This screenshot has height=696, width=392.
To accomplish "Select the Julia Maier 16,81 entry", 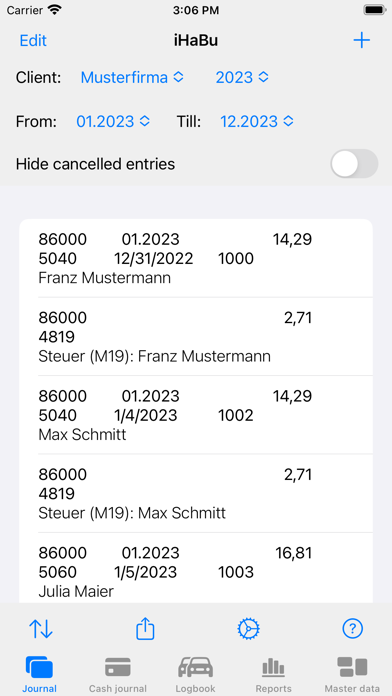I will coord(196,568).
